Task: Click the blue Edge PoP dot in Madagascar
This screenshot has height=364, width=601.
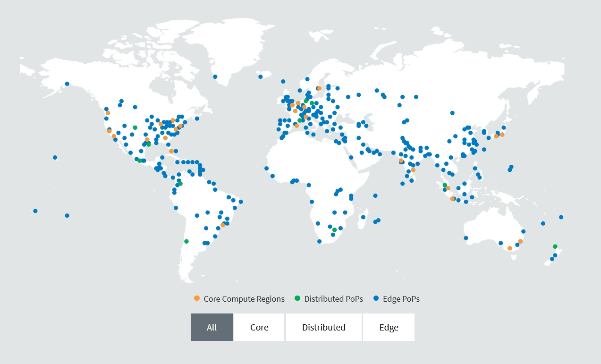Action: click(x=363, y=217)
